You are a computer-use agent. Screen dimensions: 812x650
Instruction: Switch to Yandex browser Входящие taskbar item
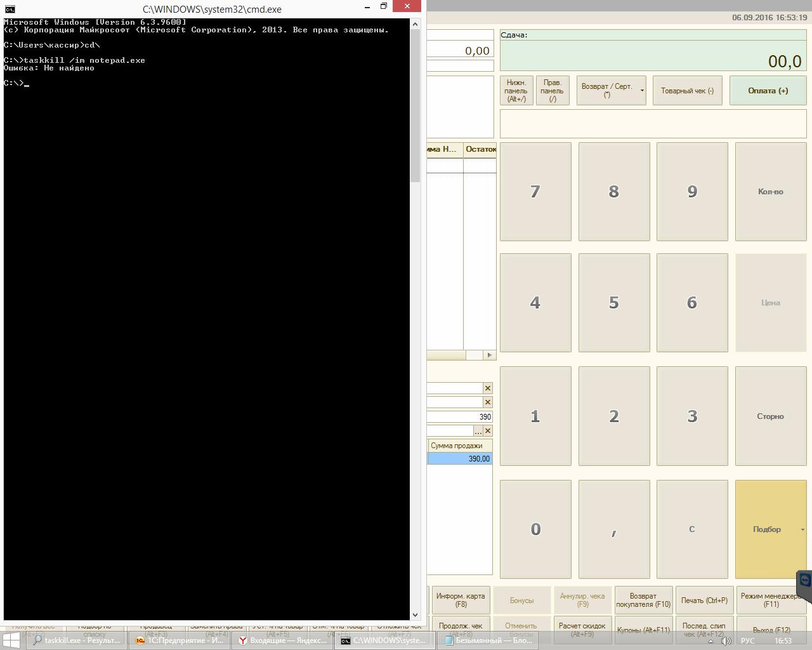tap(282, 640)
